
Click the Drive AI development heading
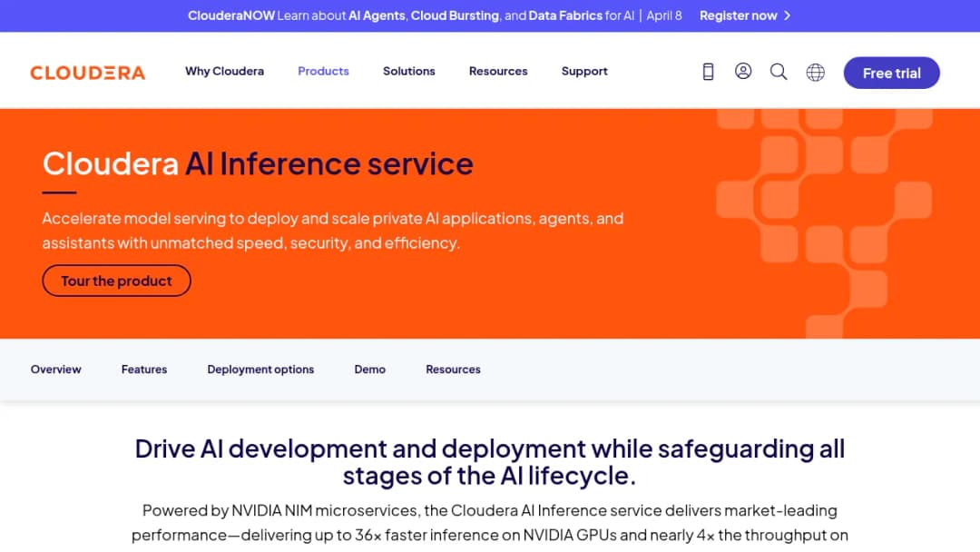(x=490, y=462)
